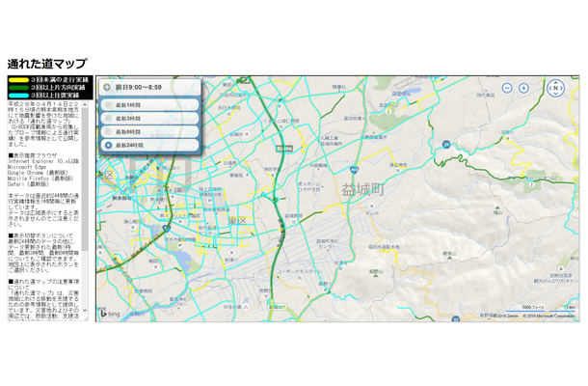Click the sidebar scrollbar thumb

coord(85,179)
